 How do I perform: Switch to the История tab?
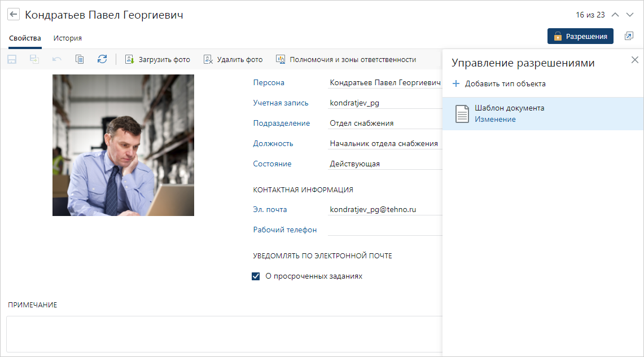pyautogui.click(x=68, y=38)
